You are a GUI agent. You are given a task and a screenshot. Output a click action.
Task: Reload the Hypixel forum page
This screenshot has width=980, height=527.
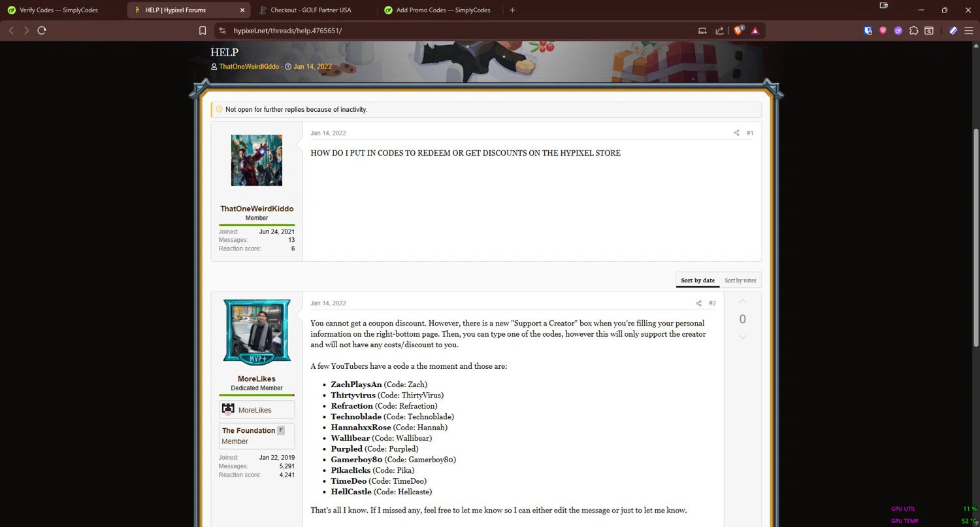[42, 30]
